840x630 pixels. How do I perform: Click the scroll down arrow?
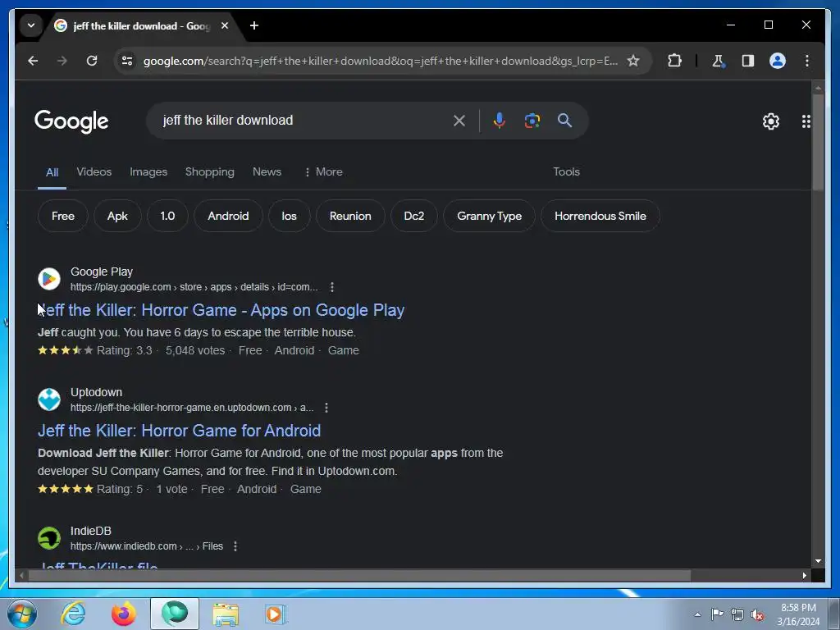[x=818, y=561]
